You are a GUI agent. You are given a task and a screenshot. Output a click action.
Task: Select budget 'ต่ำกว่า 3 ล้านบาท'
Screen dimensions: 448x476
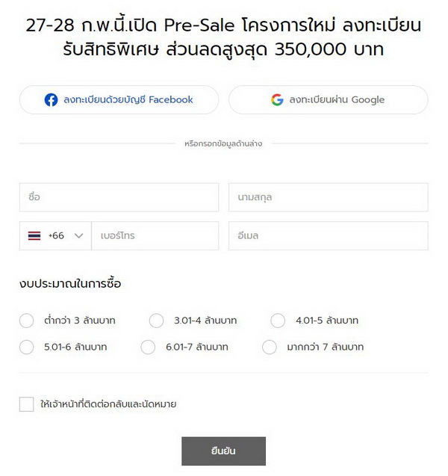(26, 321)
